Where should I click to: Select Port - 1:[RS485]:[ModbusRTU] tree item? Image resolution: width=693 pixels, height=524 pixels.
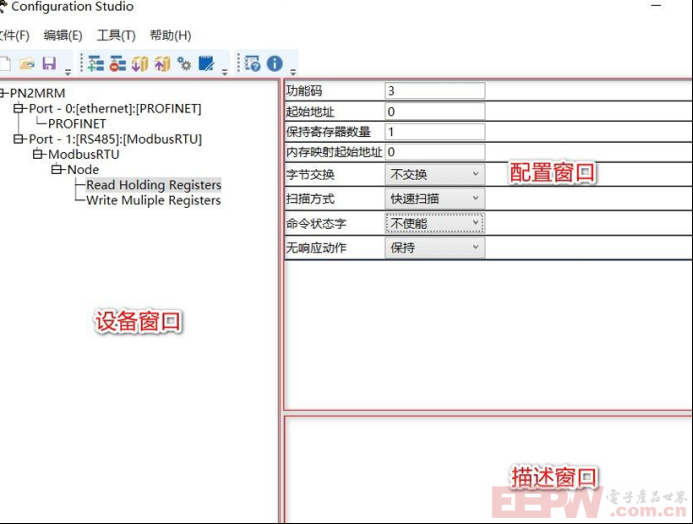[x=115, y=139]
